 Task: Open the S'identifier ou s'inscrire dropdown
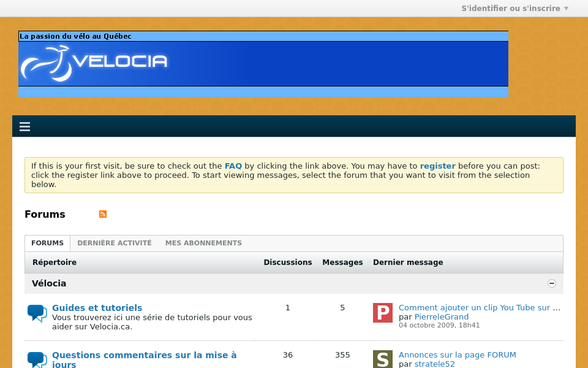point(514,8)
